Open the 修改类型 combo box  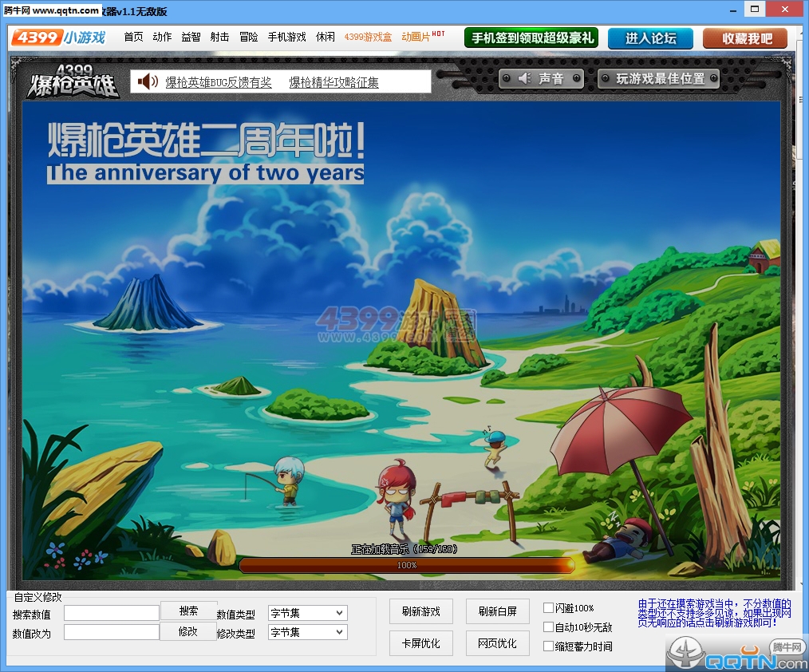tap(307, 632)
